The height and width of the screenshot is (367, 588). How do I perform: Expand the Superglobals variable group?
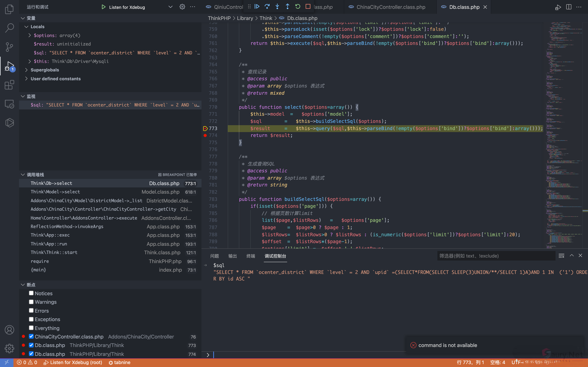click(26, 70)
